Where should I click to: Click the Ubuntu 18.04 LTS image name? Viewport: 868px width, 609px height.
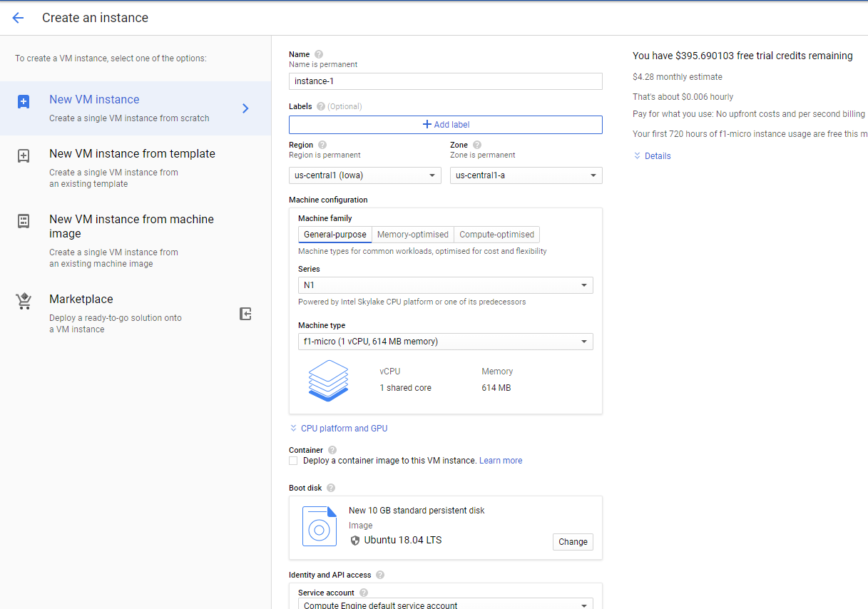(403, 541)
